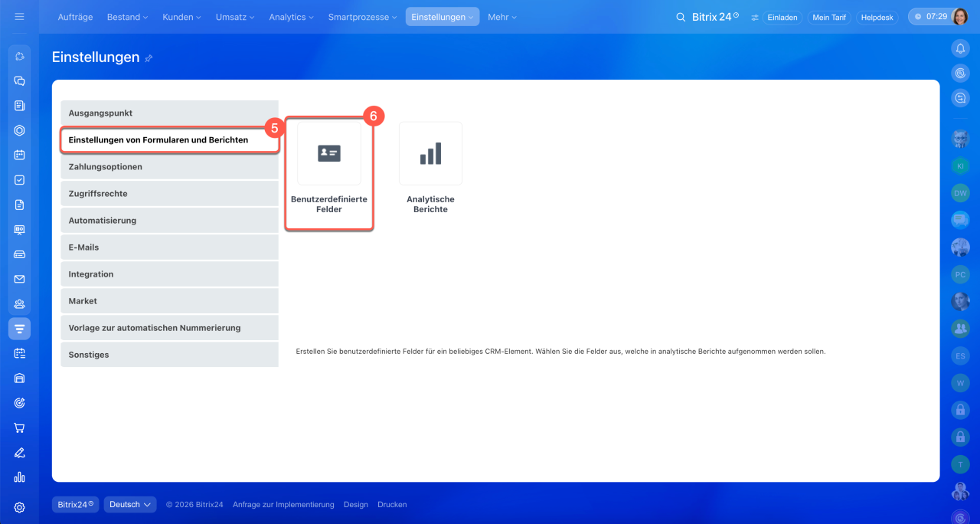Open the e-signature pen icon in left sidebar
The image size is (980, 524).
pos(20,453)
